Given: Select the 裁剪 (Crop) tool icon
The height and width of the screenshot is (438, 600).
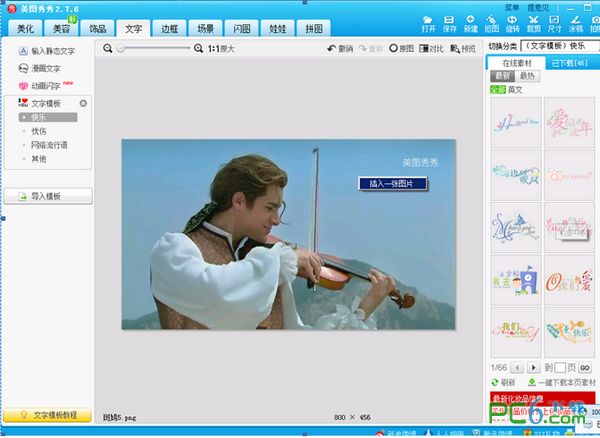Looking at the screenshot, I should tap(532, 22).
